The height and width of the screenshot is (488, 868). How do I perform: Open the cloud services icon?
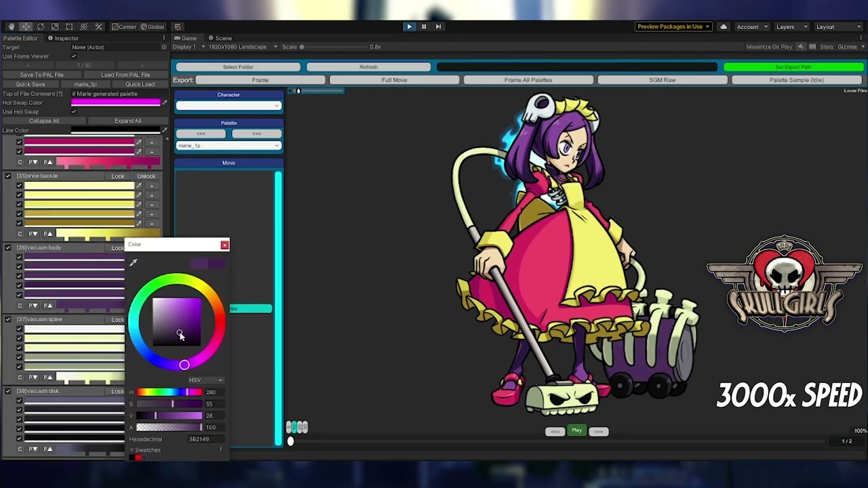(724, 26)
